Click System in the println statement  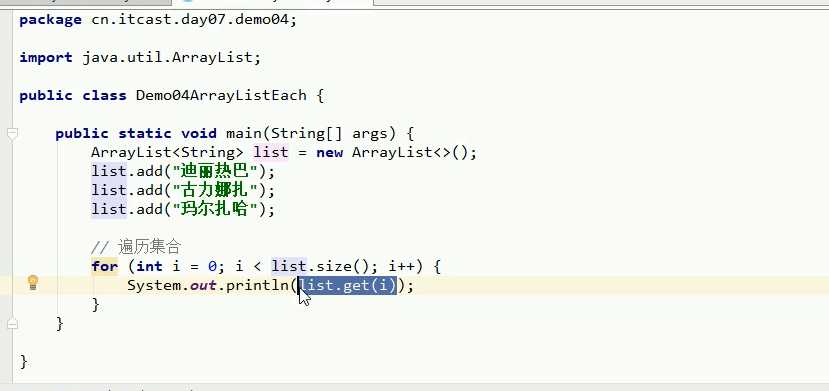click(x=154, y=286)
